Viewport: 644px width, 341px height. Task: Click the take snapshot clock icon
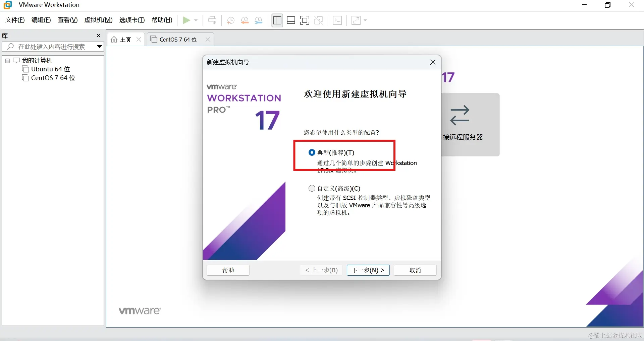[230, 20]
